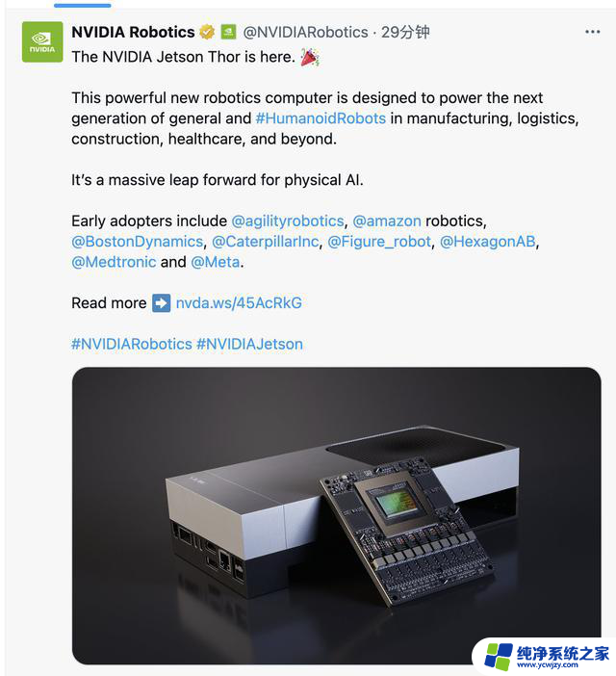616x676 pixels.
Task: Open the @HexagonAB mention
Action: tap(488, 242)
